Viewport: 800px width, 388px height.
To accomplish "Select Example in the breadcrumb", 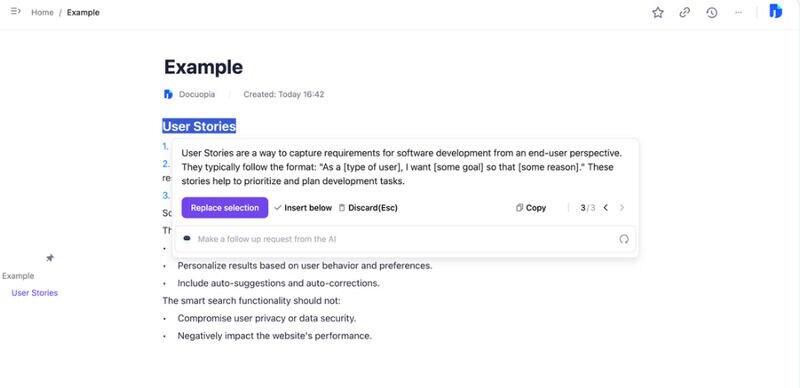I will pos(83,13).
